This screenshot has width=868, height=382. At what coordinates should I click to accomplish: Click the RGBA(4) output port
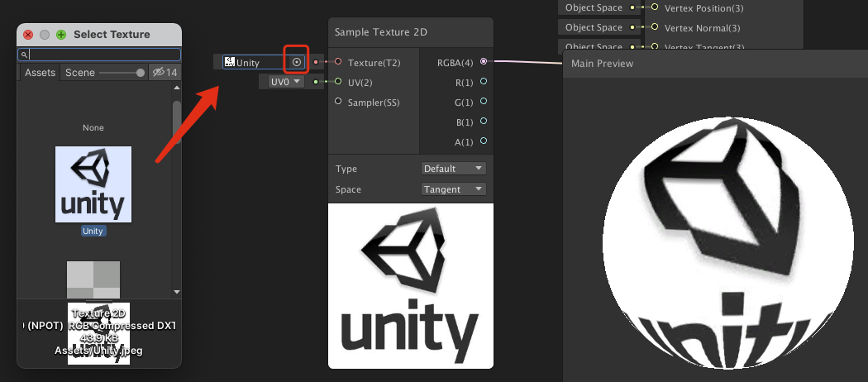[484, 61]
